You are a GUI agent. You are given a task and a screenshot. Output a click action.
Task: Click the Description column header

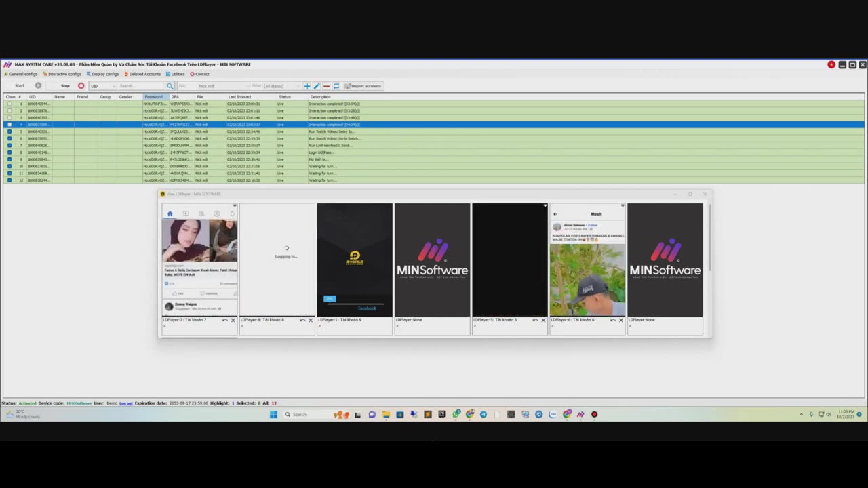coord(587,97)
